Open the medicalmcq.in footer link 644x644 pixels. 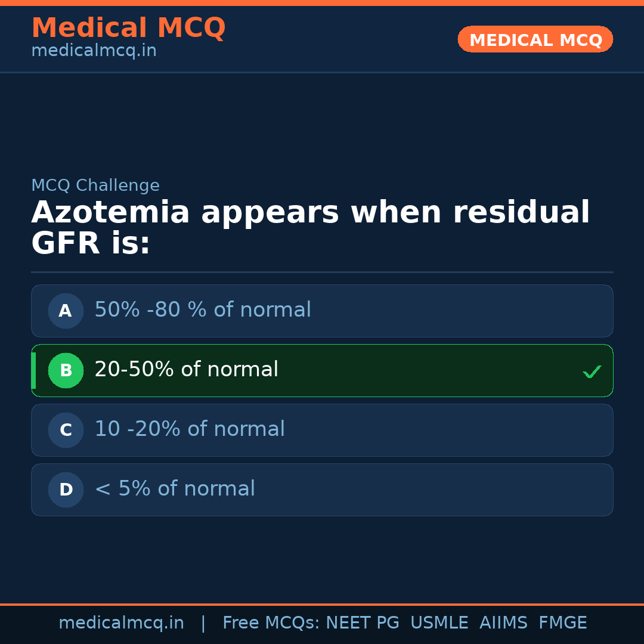tap(121, 623)
